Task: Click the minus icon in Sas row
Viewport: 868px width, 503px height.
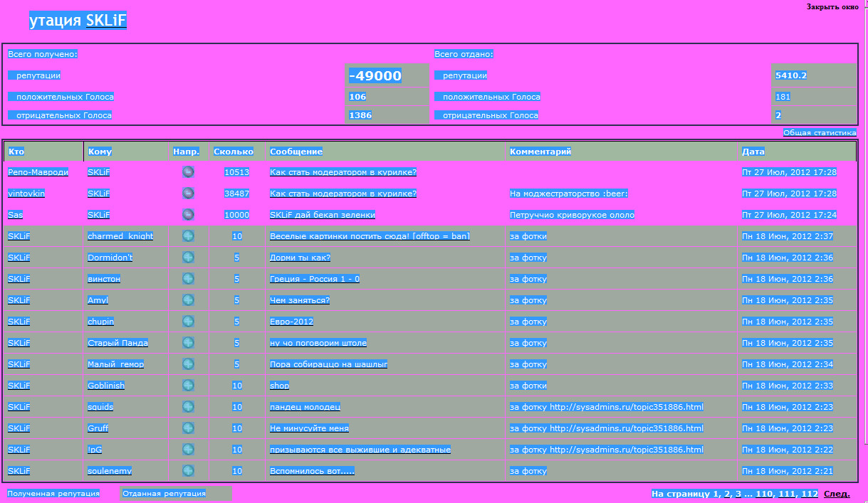Action: pos(188,214)
